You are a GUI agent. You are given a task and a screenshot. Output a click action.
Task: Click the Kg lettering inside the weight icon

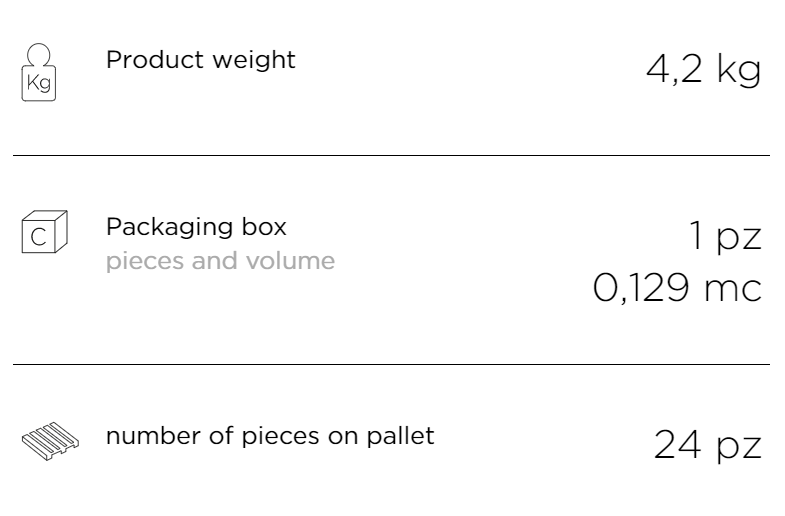tap(39, 83)
